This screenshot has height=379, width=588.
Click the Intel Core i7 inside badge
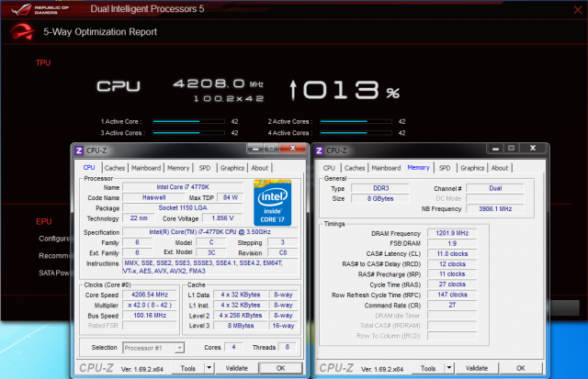coord(273,203)
